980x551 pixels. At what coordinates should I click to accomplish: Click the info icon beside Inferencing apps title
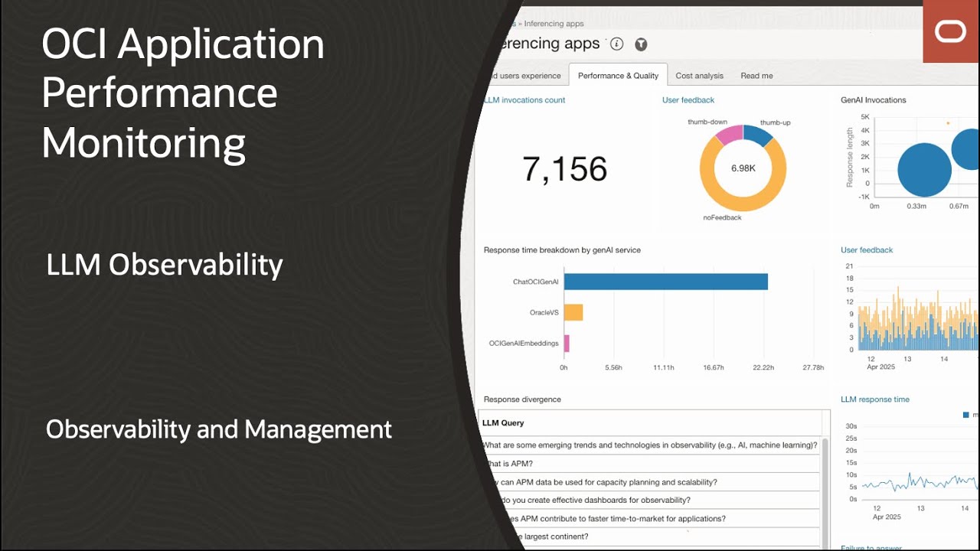click(616, 44)
